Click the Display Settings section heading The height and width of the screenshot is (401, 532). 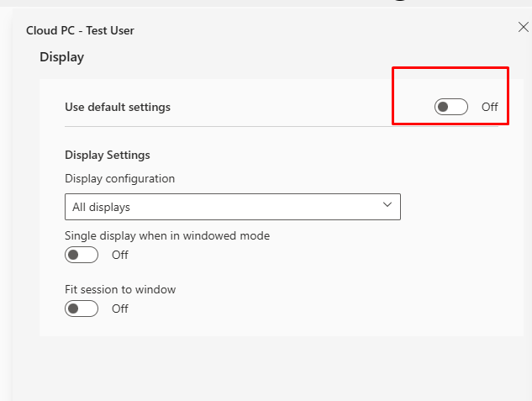point(108,155)
